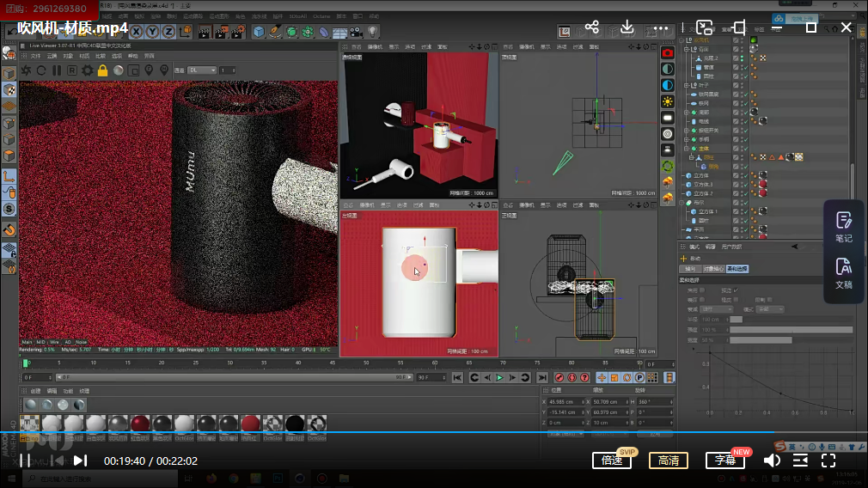Toggle the Z axis lock
868x488 pixels.
(x=168, y=32)
